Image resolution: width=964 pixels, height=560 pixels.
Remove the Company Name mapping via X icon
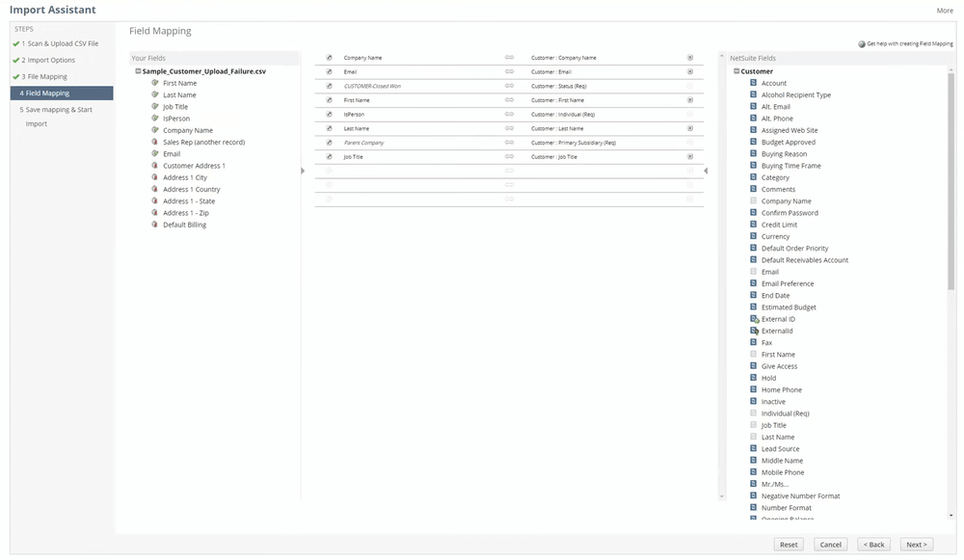(689, 58)
